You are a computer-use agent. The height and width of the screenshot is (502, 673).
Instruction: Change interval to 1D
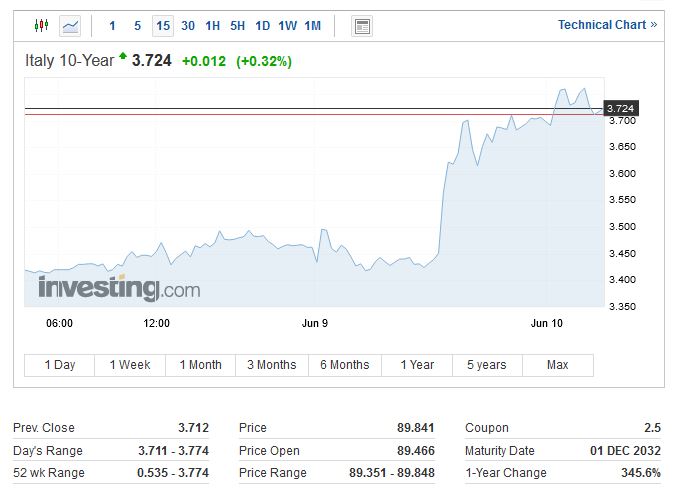[x=263, y=26]
